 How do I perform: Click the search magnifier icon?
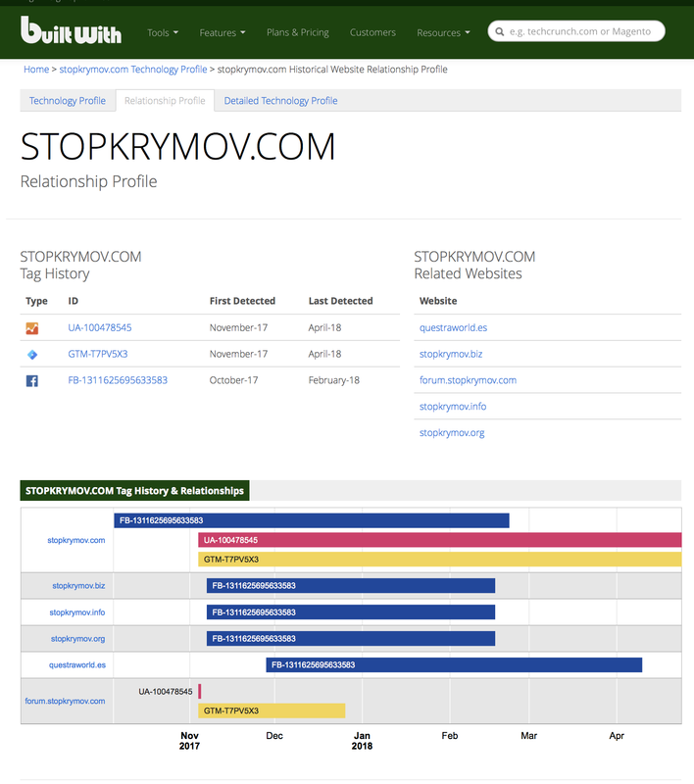coord(500,31)
